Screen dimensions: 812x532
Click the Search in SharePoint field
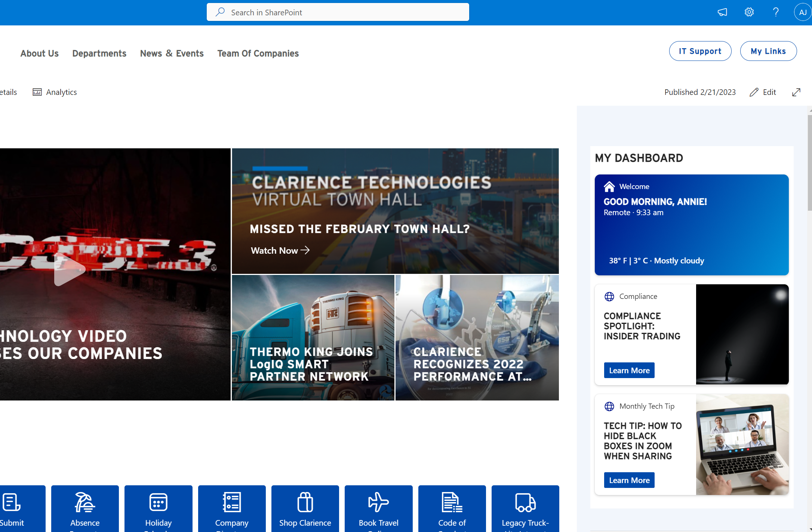click(338, 12)
